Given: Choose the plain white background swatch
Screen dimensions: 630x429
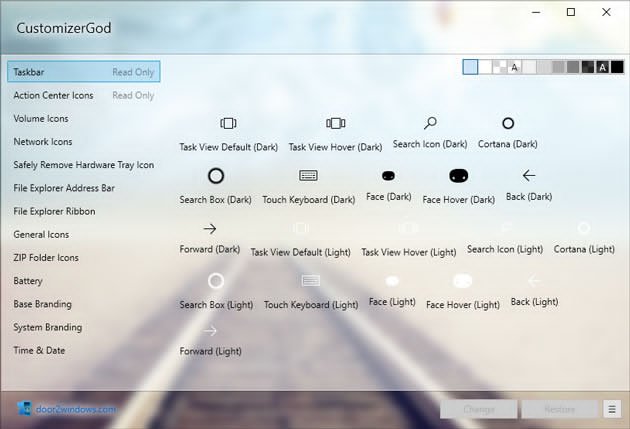Looking at the screenshot, I should 485,67.
